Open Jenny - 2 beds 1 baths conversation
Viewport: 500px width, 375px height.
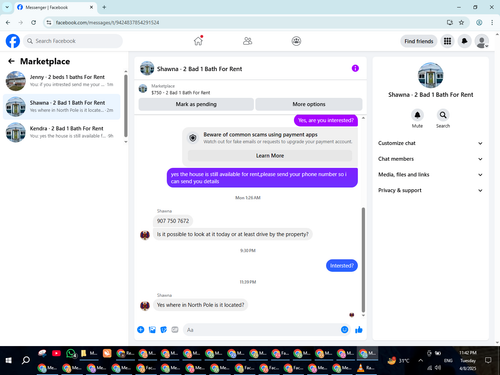(62, 81)
